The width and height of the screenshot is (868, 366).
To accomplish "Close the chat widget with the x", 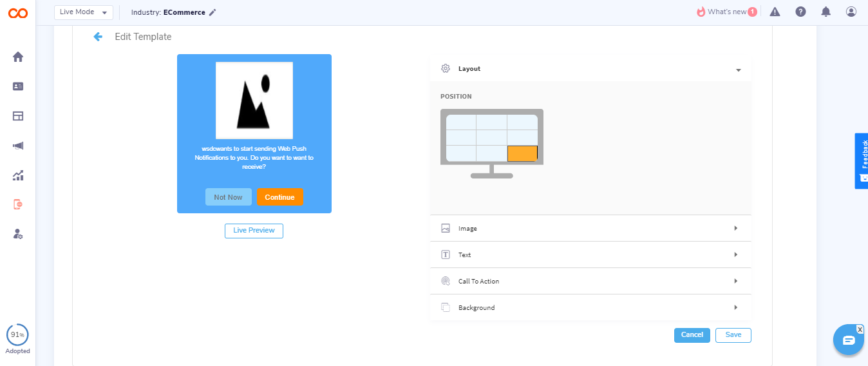I will [x=860, y=329].
